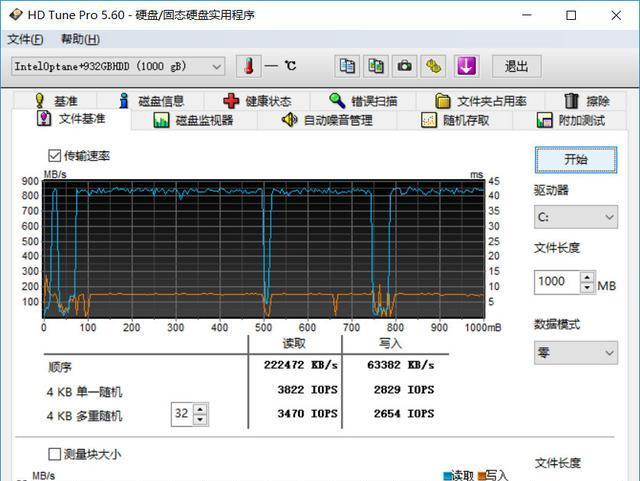Click the 开始 start button
The height and width of the screenshot is (481, 640).
point(576,159)
